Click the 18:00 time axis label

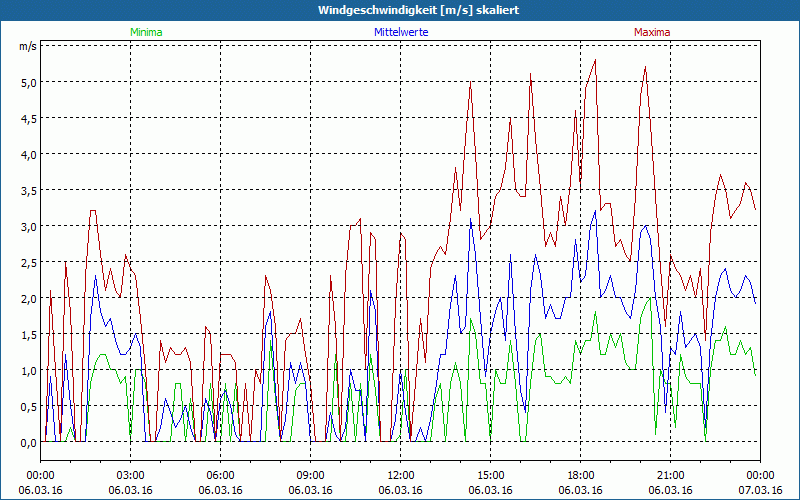581,475
